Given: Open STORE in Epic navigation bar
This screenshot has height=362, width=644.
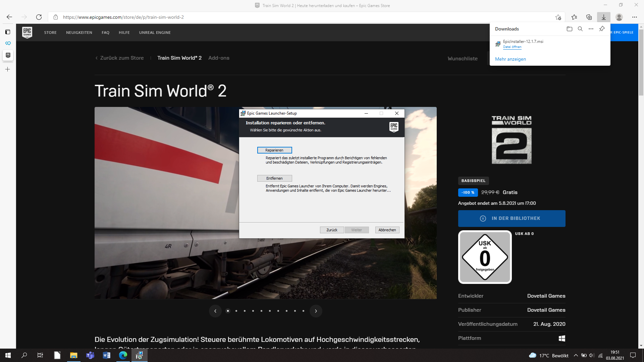Looking at the screenshot, I should pyautogui.click(x=50, y=33).
